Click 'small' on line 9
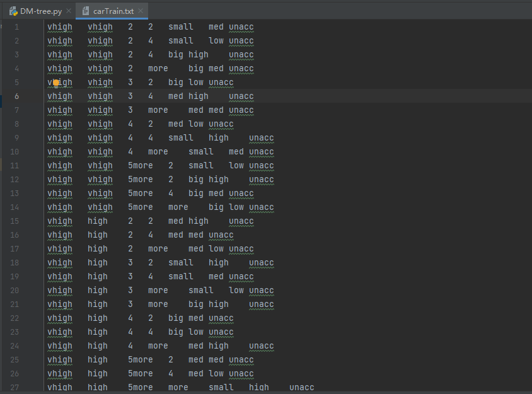 tap(181, 138)
